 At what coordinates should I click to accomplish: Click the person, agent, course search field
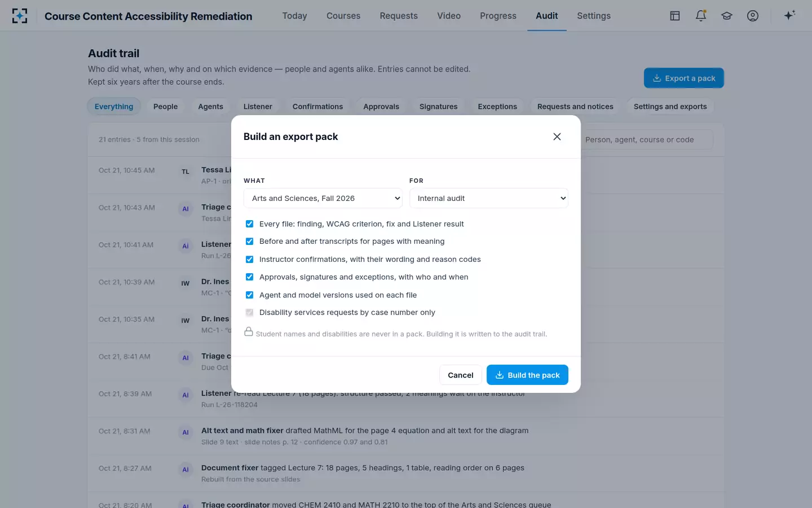coord(646,139)
